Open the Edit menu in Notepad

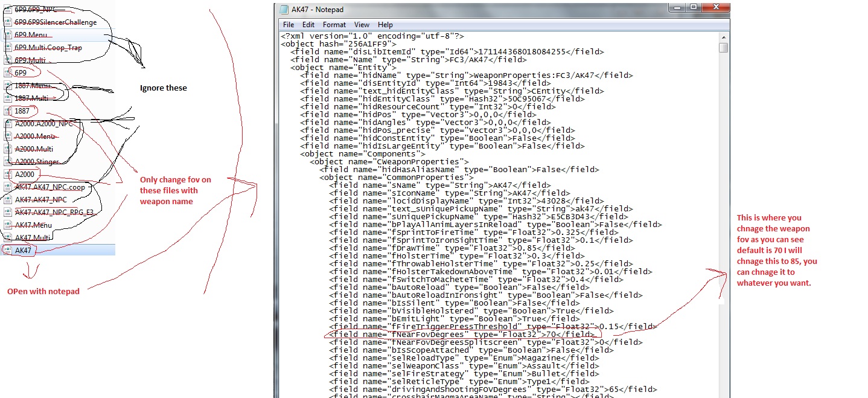[308, 25]
